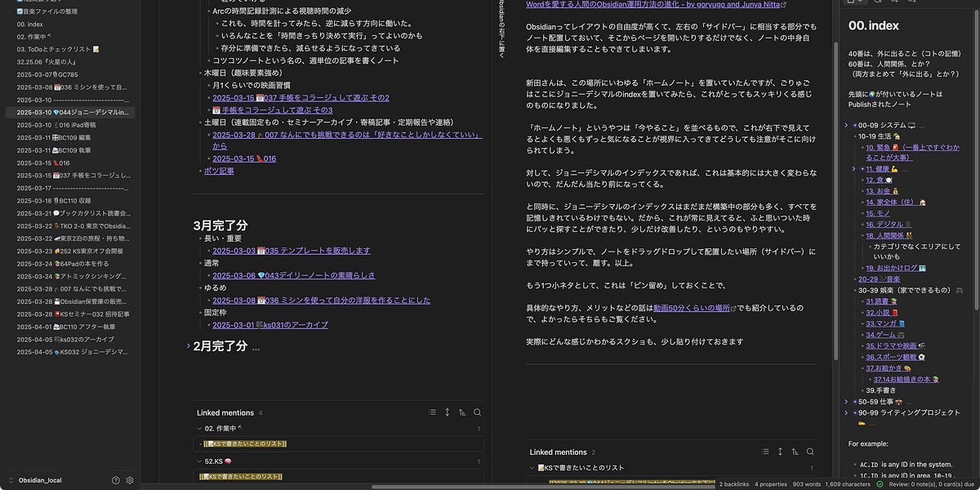The image size is (980, 490).
Task: Open 14. 家全体（住） link
Action: 896,202
